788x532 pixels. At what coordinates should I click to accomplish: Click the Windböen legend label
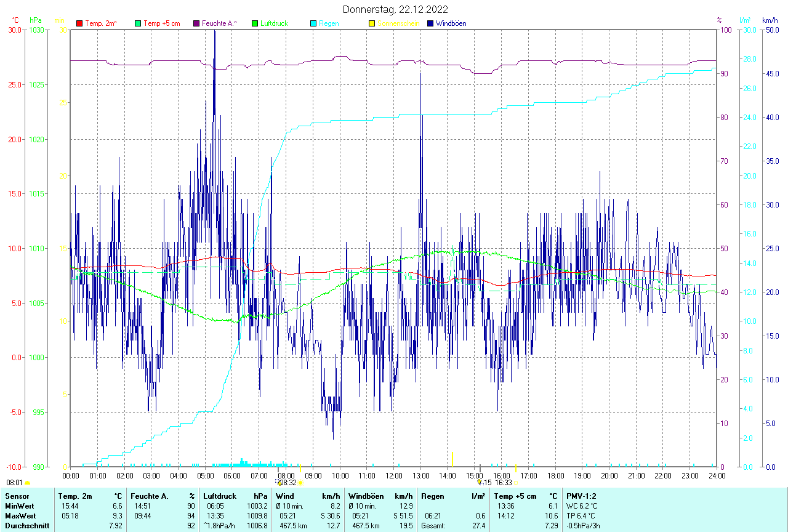(x=451, y=23)
